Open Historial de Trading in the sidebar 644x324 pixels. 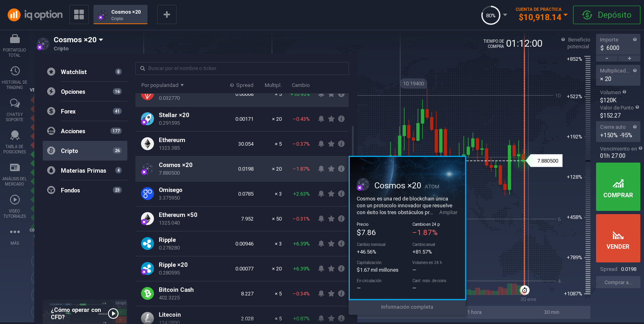15,77
